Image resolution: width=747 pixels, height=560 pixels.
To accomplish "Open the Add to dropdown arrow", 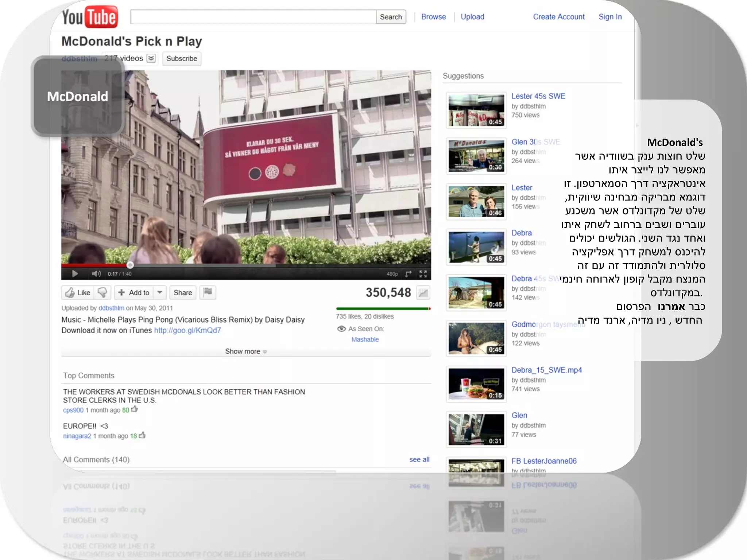I will [160, 292].
